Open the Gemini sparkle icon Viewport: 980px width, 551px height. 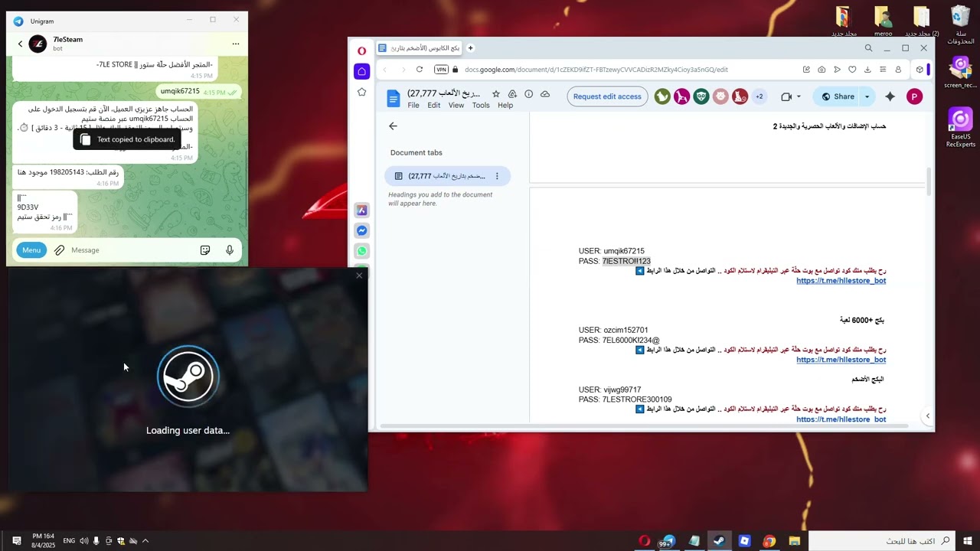click(890, 96)
